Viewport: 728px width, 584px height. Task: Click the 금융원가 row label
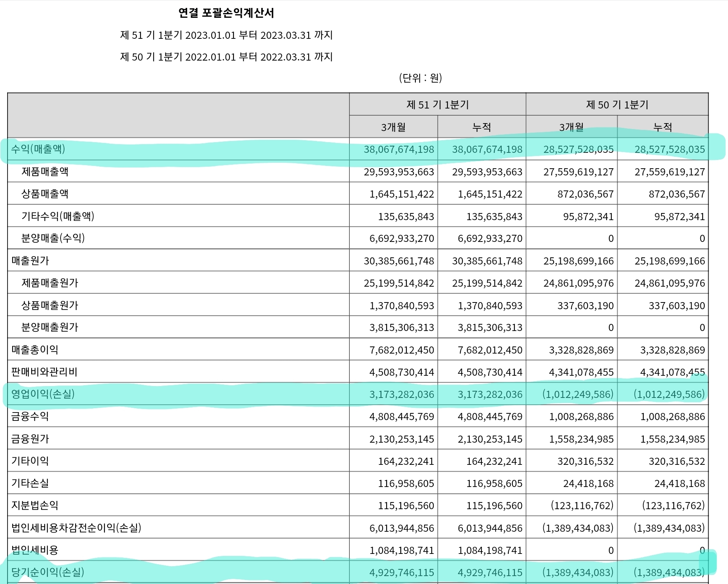pos(30,439)
